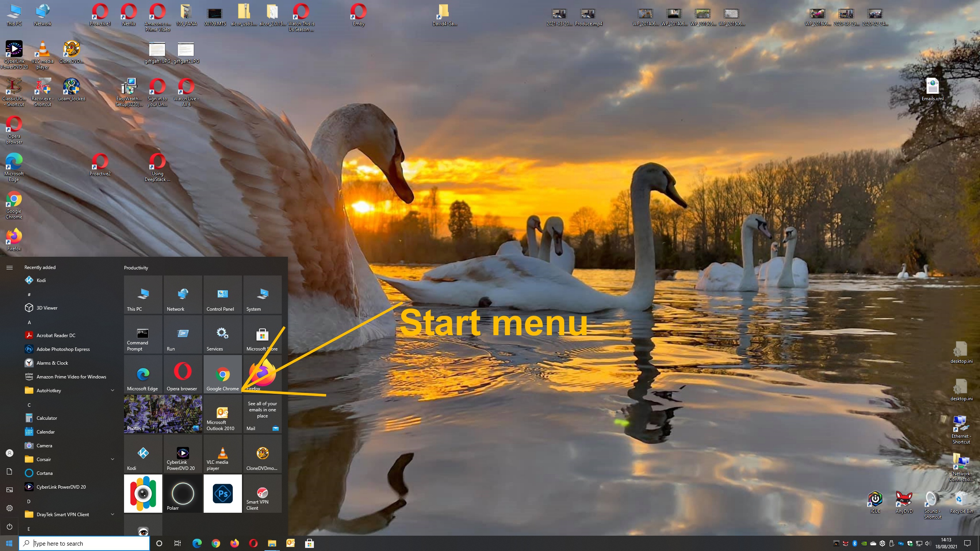Toggle Task View on taskbar
Image resolution: width=980 pixels, height=551 pixels.
pos(178,543)
